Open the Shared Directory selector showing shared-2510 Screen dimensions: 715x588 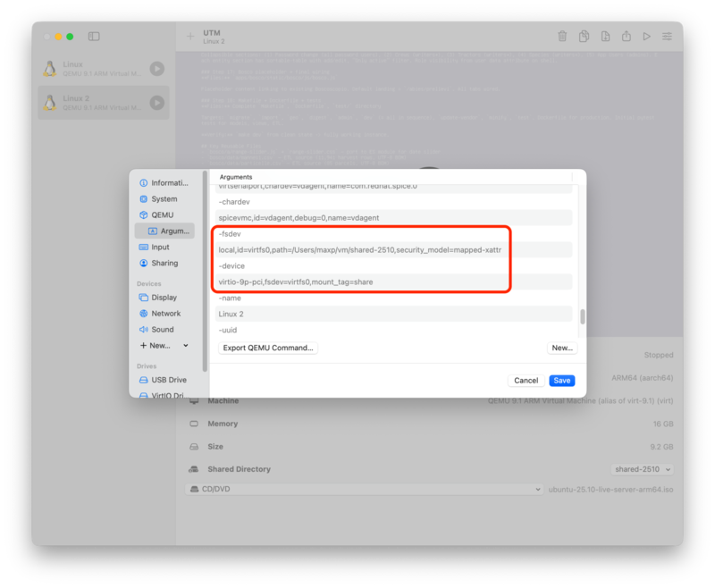pos(643,469)
